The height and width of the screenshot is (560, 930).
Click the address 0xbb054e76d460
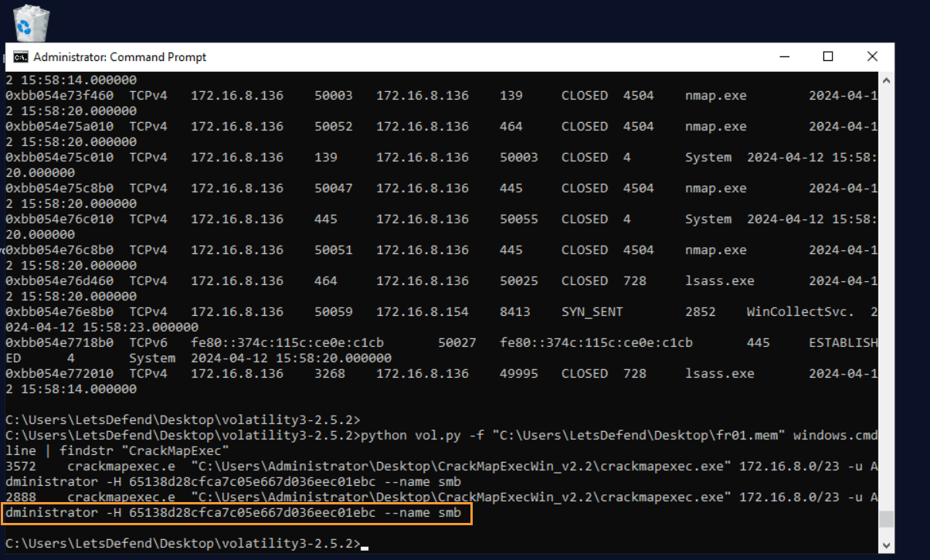pos(59,281)
